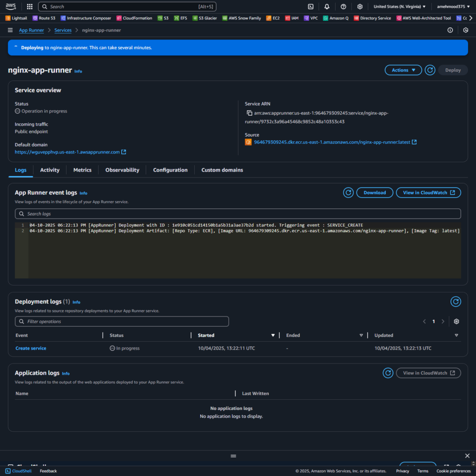The image size is (476, 476).
Task: Open Cookie preferences in the footer
Action: 453,471
